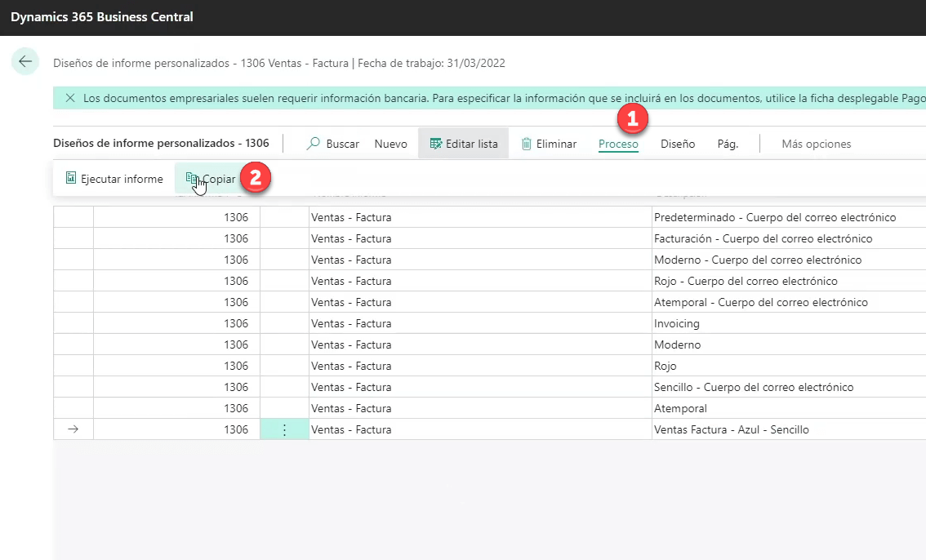Open the Pág. menu
Viewport: 926px width, 560px height.
tap(728, 144)
